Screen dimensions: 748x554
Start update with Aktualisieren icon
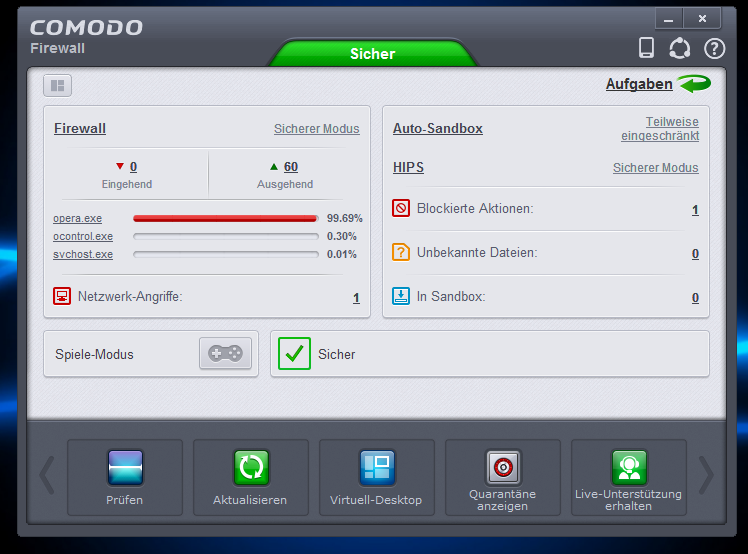pos(251,468)
